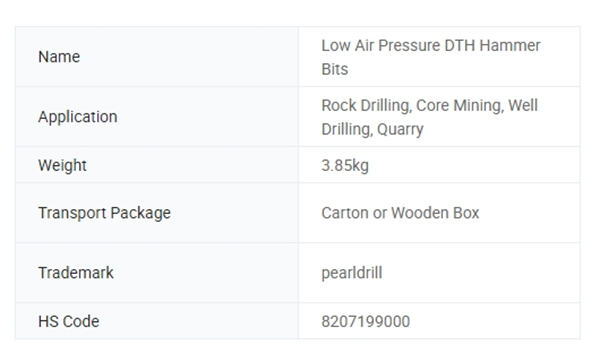Viewport: 600px width, 362px height.
Task: Click the word Package in Transport Package
Action: (141, 213)
